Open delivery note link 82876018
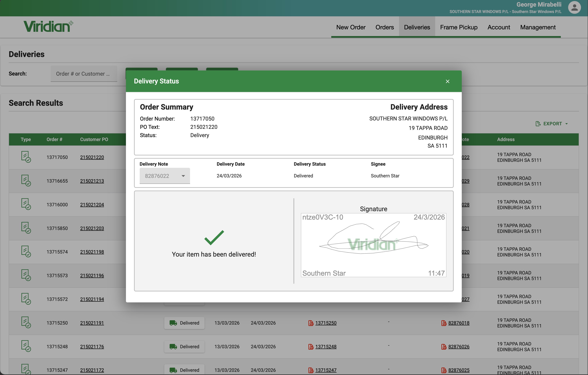 (459, 323)
